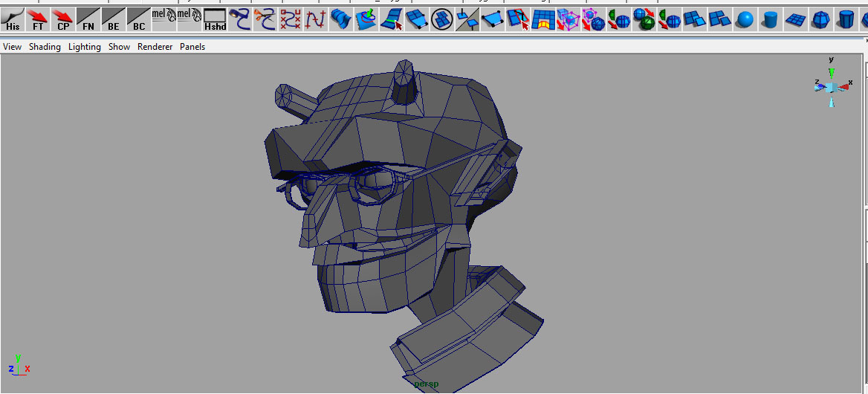Toggle the polygon normals display icon
The height and width of the screenshot is (394, 868).
pyautogui.click(x=467, y=19)
